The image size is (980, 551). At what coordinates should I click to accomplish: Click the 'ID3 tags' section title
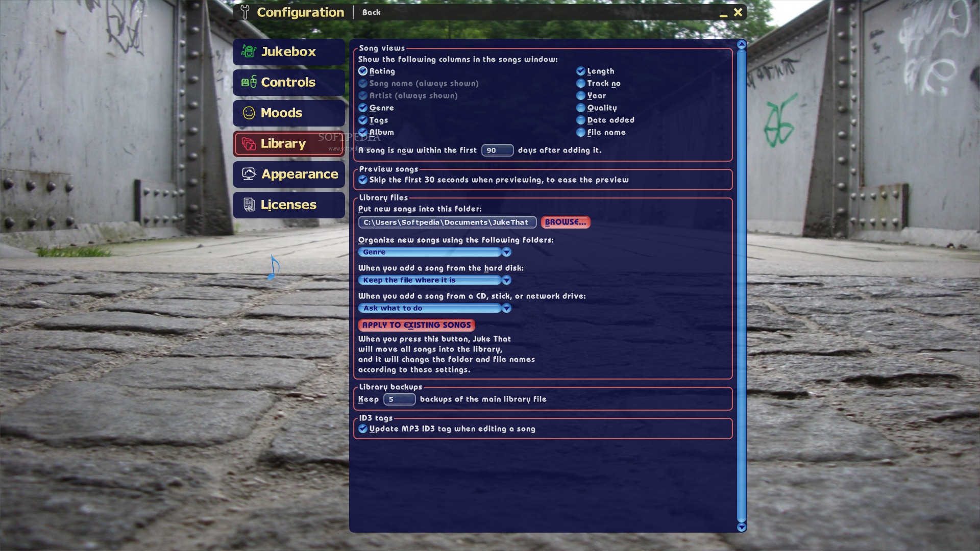376,418
